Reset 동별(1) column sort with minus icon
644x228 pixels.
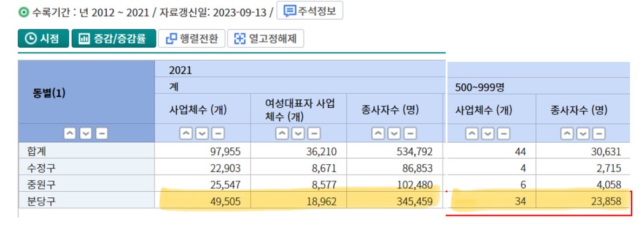point(101,134)
